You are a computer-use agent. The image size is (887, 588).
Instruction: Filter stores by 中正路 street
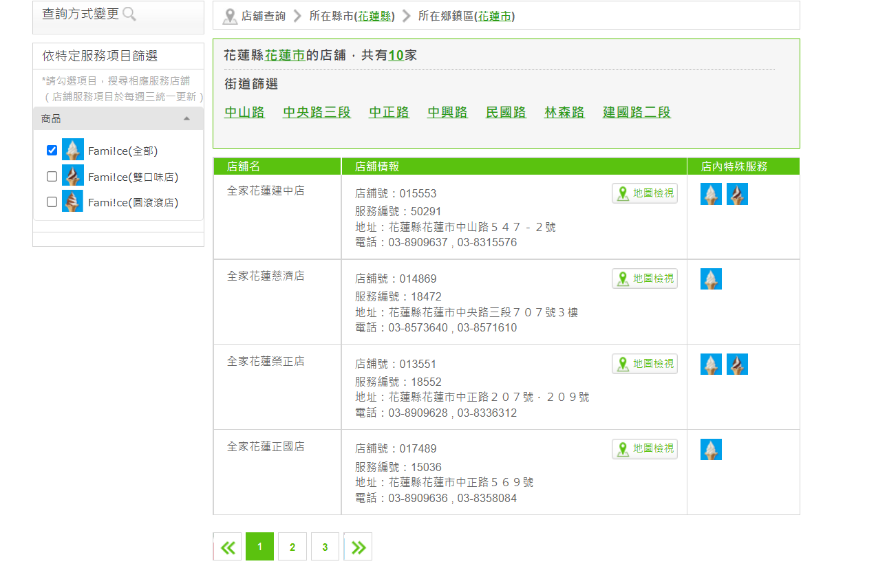point(389,112)
